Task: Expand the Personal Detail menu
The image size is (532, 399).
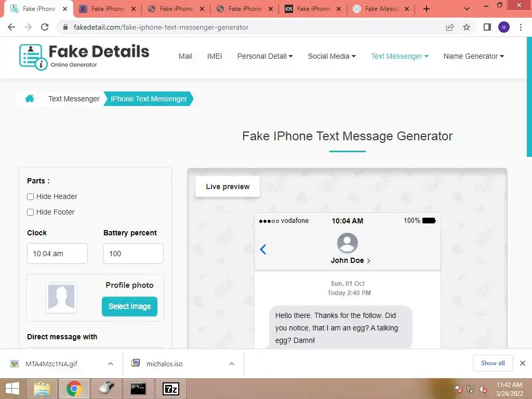Action: (264, 56)
